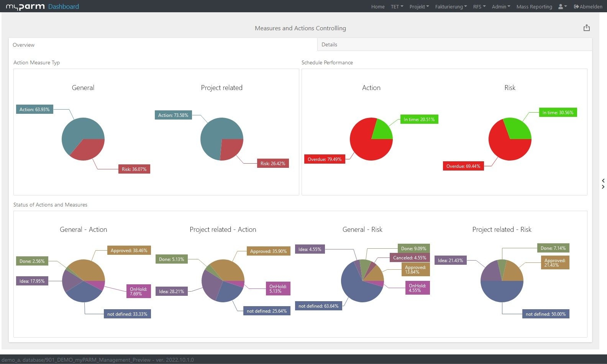
Task: Click the 'Done: 2.56%' label
Action: [x=32, y=261]
